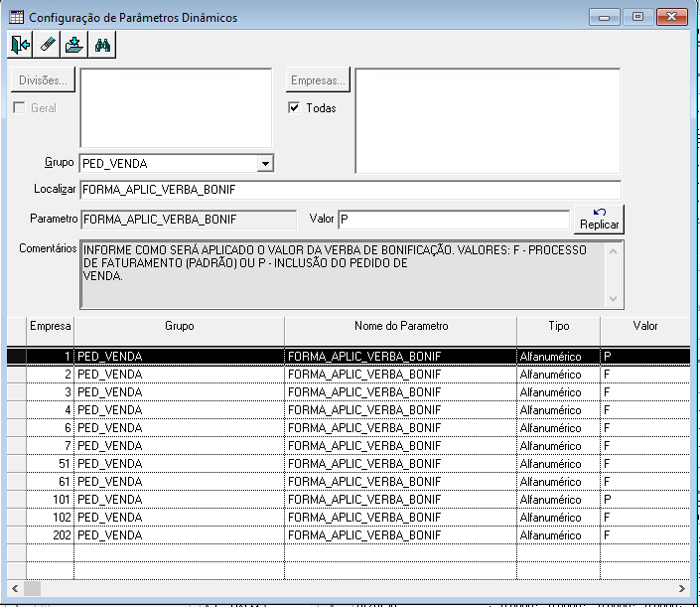This screenshot has width=700, height=607.
Task: Select Empresa 7 cell in grid
Action: click(x=50, y=446)
